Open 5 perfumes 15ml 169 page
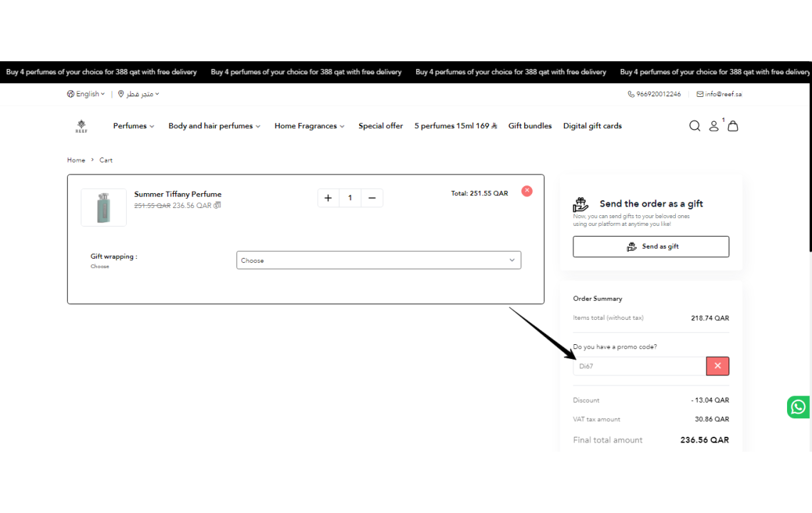 (455, 126)
